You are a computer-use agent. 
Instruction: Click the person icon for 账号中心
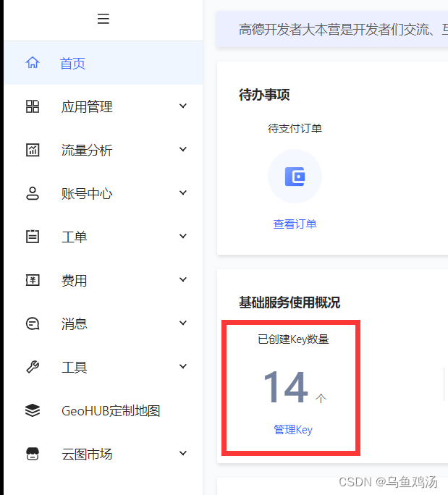33,193
